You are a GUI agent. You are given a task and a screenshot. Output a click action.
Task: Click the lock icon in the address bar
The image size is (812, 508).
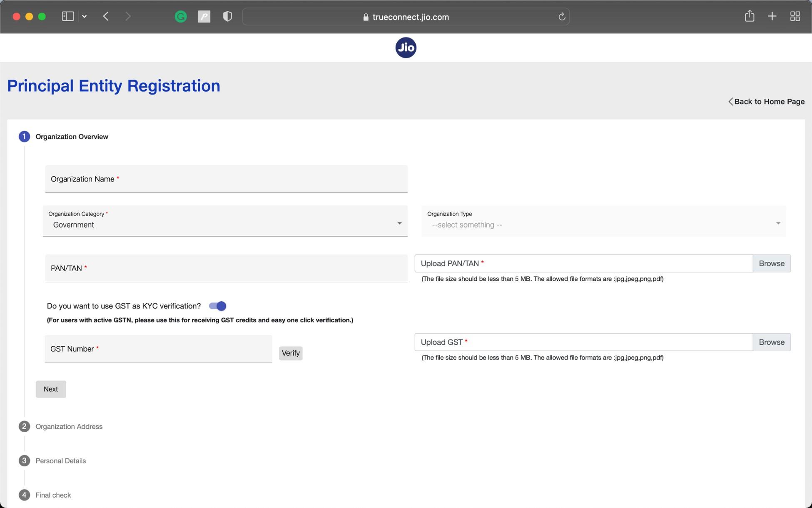(x=366, y=17)
